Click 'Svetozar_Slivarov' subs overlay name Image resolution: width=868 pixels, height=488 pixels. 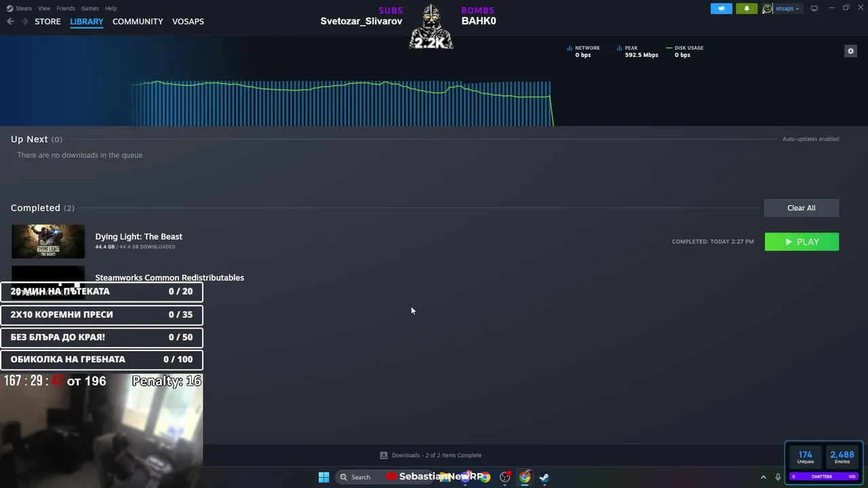[361, 21]
